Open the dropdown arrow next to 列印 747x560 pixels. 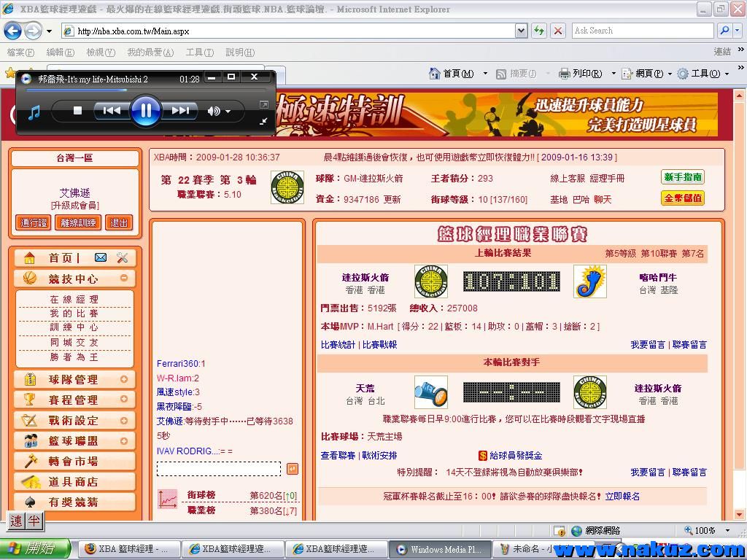[614, 74]
